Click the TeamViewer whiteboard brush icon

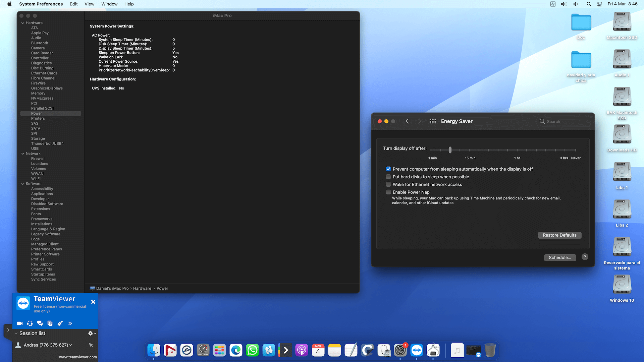(x=60, y=323)
